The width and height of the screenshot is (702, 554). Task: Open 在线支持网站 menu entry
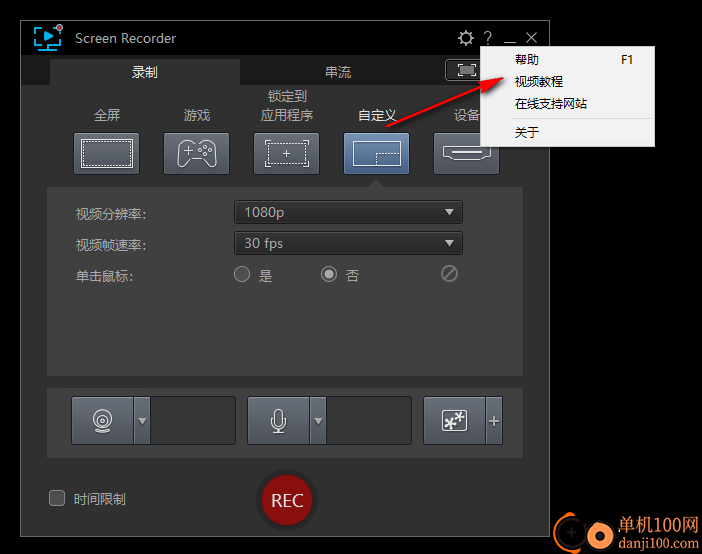click(x=567, y=104)
